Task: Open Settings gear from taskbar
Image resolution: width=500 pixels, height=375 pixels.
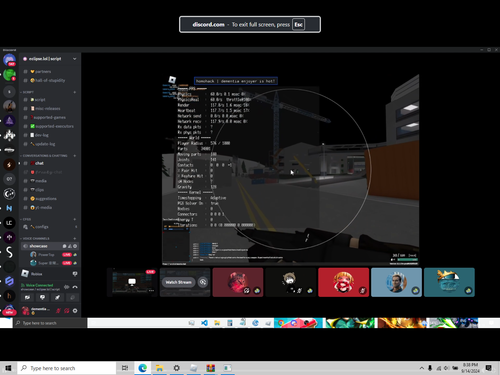Action: [176, 368]
